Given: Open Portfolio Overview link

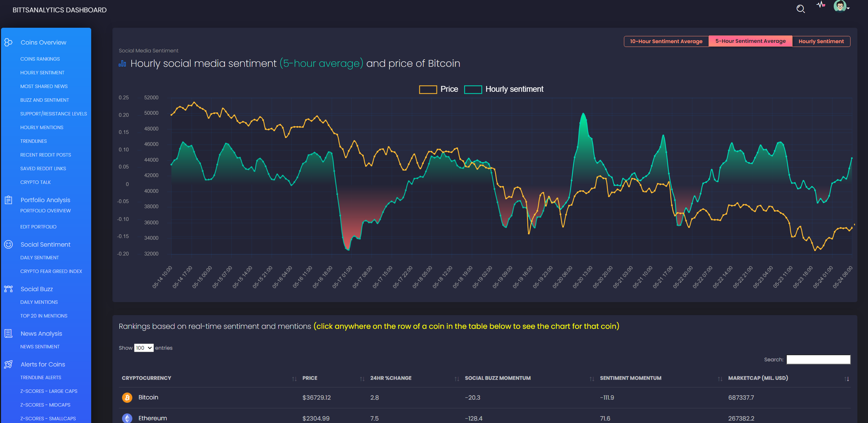Looking at the screenshot, I should (46, 211).
